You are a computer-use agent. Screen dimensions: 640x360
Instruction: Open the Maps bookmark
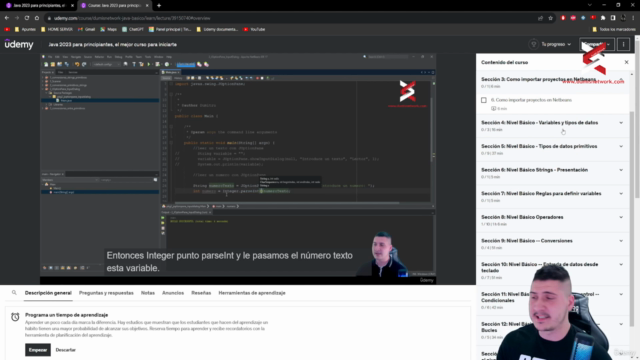point(109,29)
